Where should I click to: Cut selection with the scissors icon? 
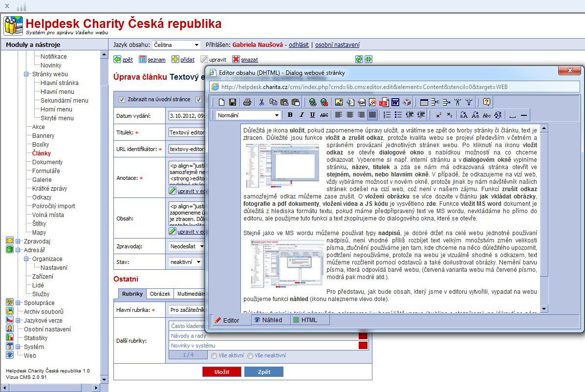(x=261, y=102)
